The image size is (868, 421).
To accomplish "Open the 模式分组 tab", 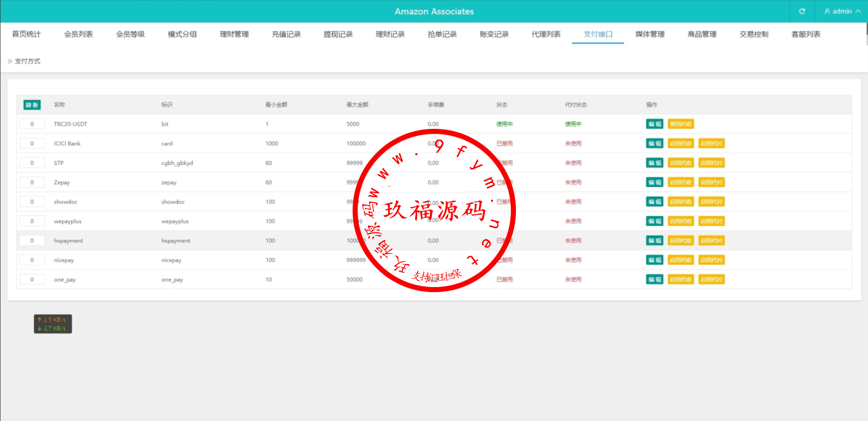I will (183, 34).
